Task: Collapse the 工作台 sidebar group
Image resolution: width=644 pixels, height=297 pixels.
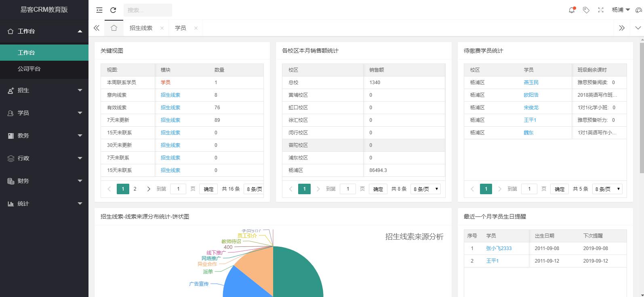Action: [x=44, y=31]
